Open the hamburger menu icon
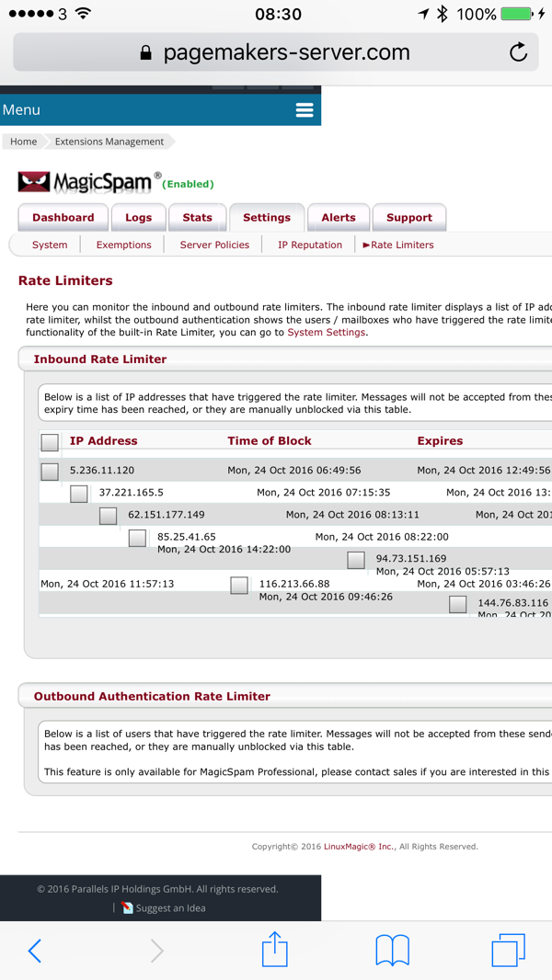 [305, 110]
